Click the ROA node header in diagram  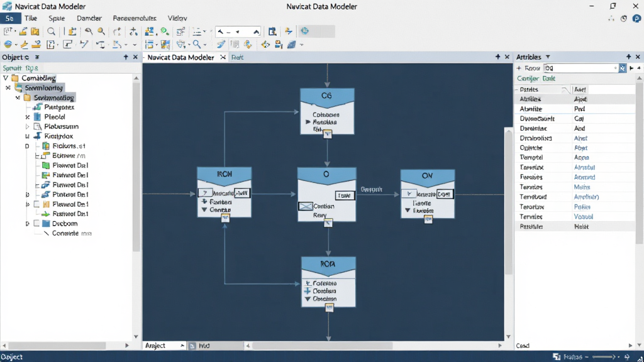click(328, 265)
